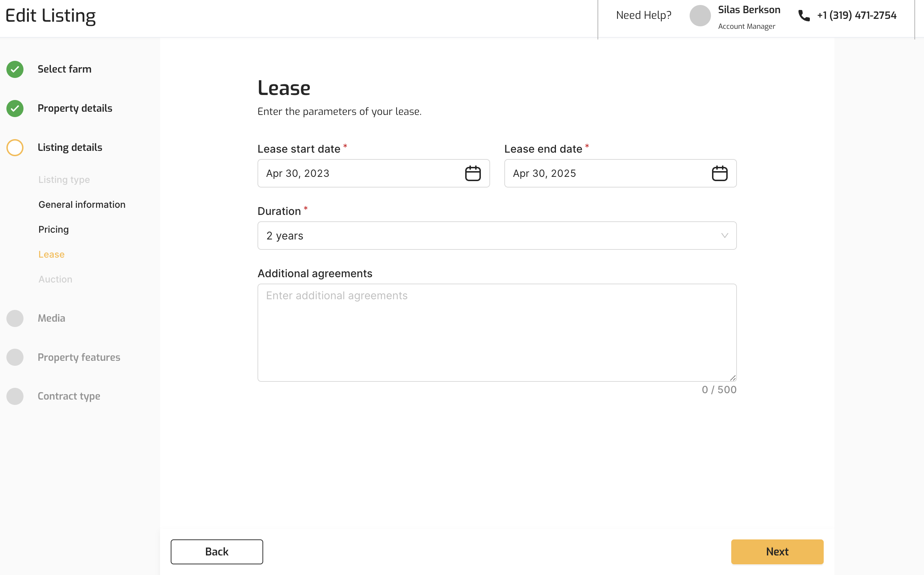Click the gray circle beside Media
924x575 pixels.
[15, 318]
